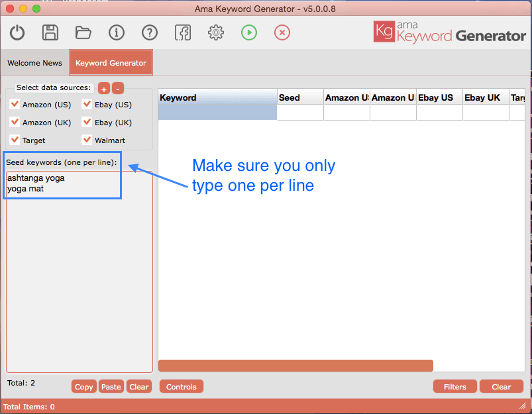This screenshot has height=414, width=532.
Task: Save results with the floppy disk icon
Action: pos(50,32)
